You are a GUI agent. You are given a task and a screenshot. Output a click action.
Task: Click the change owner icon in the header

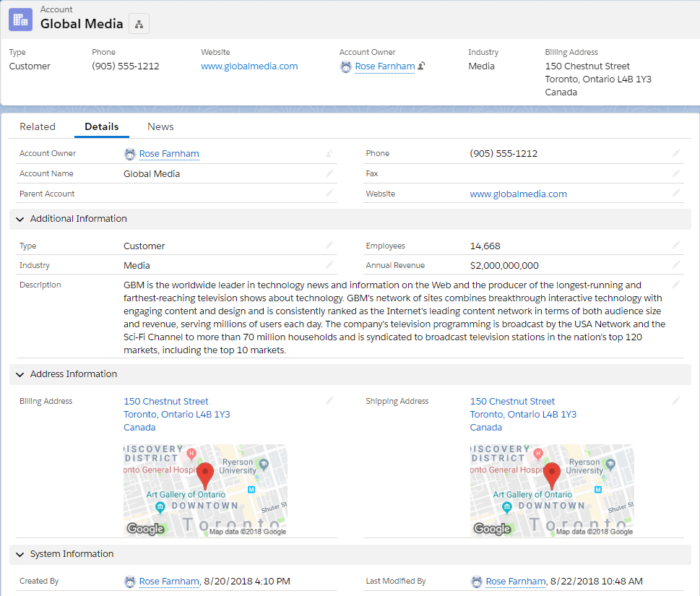[x=421, y=66]
